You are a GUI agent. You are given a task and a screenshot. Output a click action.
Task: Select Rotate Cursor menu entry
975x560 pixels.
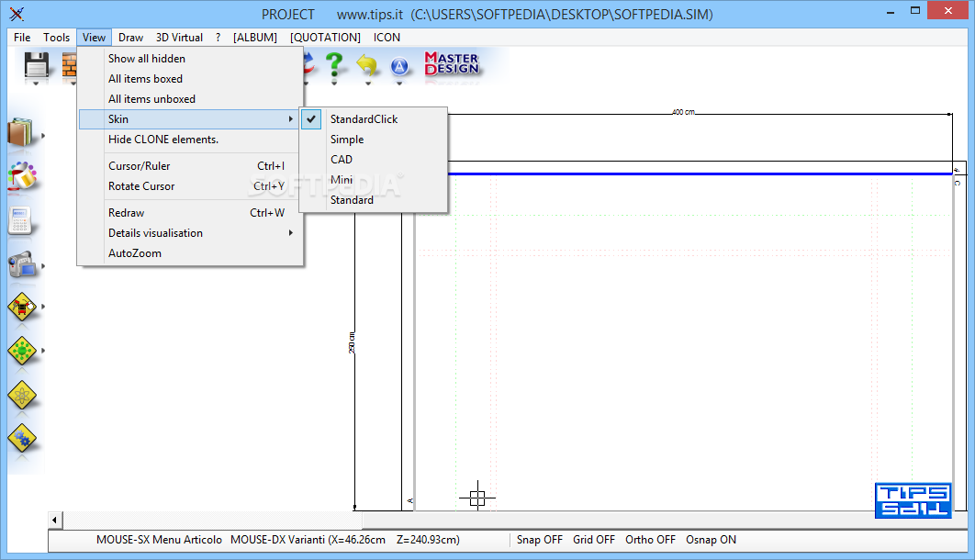(191, 185)
